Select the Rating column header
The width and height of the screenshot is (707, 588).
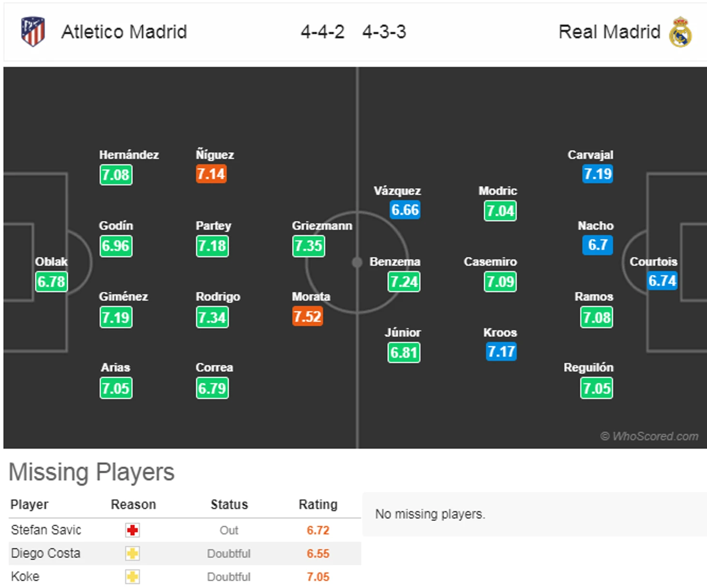click(x=318, y=504)
